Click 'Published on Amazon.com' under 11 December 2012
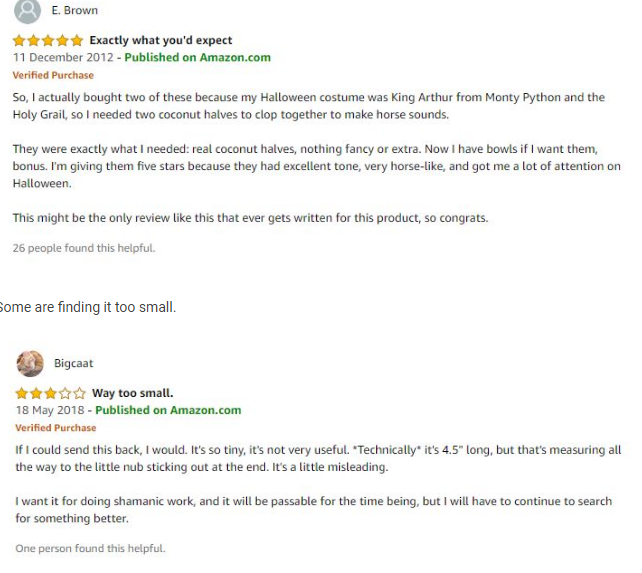Image resolution: width=642 pixels, height=573 pixels. point(197,57)
